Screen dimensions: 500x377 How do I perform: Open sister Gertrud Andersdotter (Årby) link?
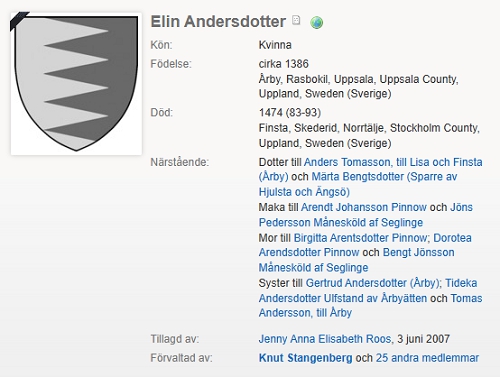click(x=372, y=283)
